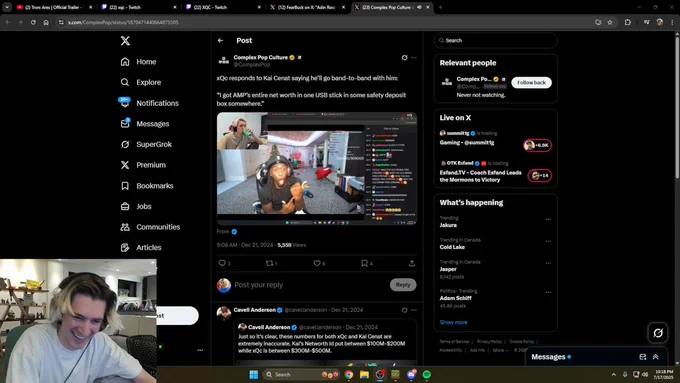Click the X logo in sidebar
This screenshot has height=383, width=680.
[125, 41]
